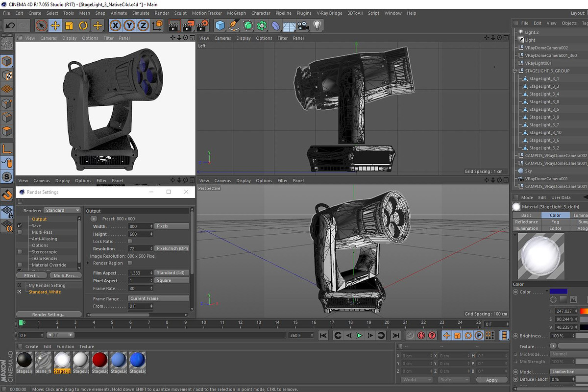588x392 pixels.
Task: Open the Floor/Environment icon
Action: (290, 25)
